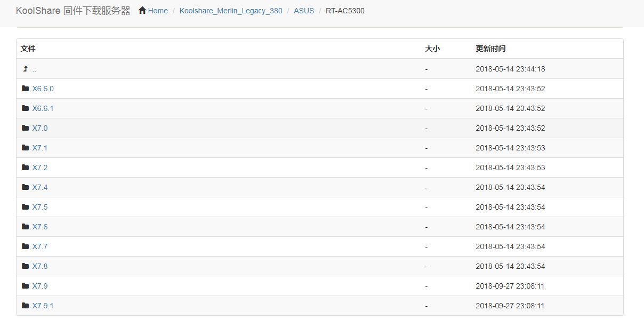Click the folder icon beside X7.5
This screenshot has width=644, height=319.
point(25,207)
